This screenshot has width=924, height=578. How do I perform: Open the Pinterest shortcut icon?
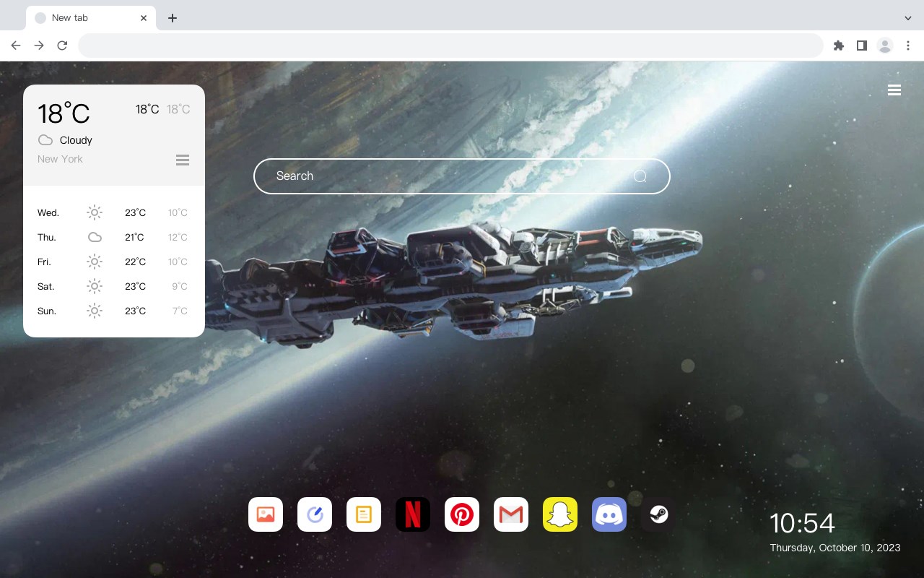click(462, 514)
